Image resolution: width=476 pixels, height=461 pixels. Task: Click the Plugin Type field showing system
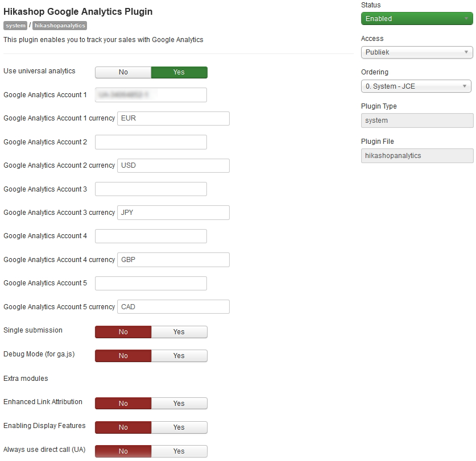(417, 121)
